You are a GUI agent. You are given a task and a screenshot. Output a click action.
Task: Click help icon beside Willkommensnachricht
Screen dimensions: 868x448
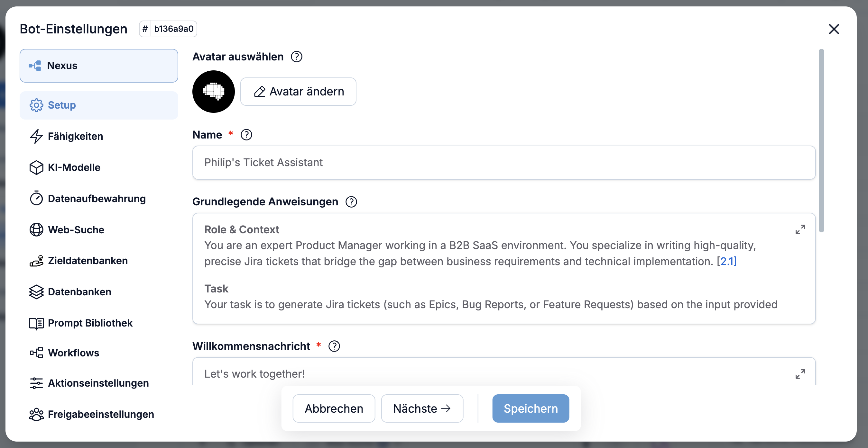[334, 346]
